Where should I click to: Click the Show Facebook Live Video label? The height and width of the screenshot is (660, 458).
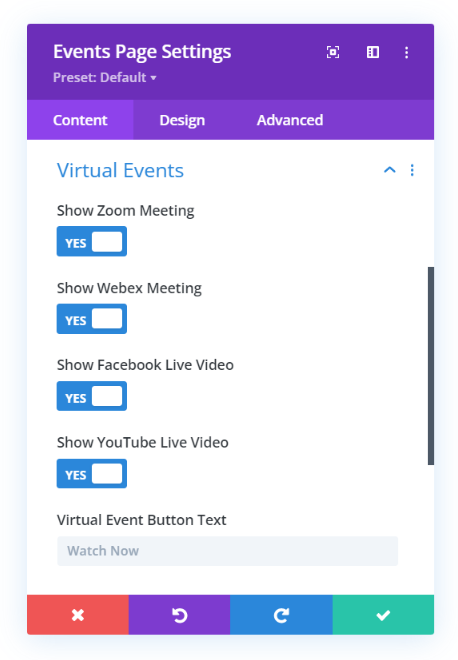pos(145,365)
